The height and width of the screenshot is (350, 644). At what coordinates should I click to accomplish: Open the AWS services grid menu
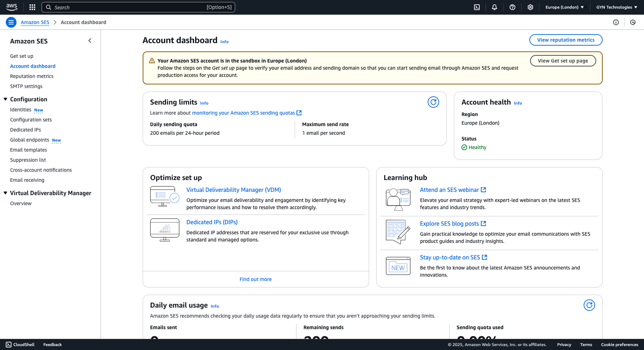pos(32,7)
